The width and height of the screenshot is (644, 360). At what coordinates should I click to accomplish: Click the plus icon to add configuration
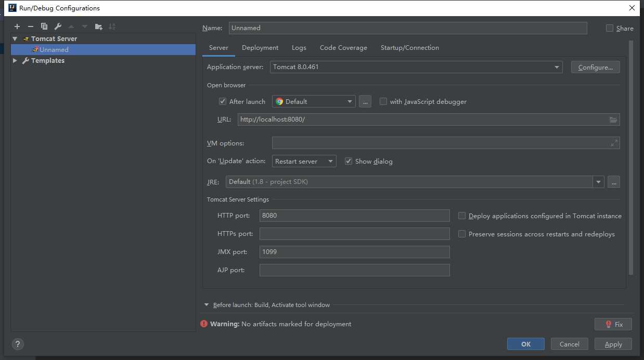tap(17, 26)
